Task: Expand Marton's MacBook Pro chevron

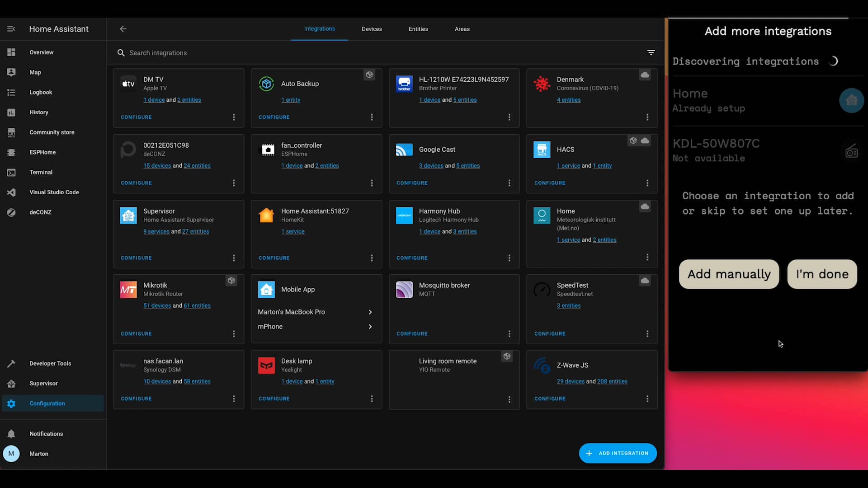Action: pyautogui.click(x=370, y=312)
